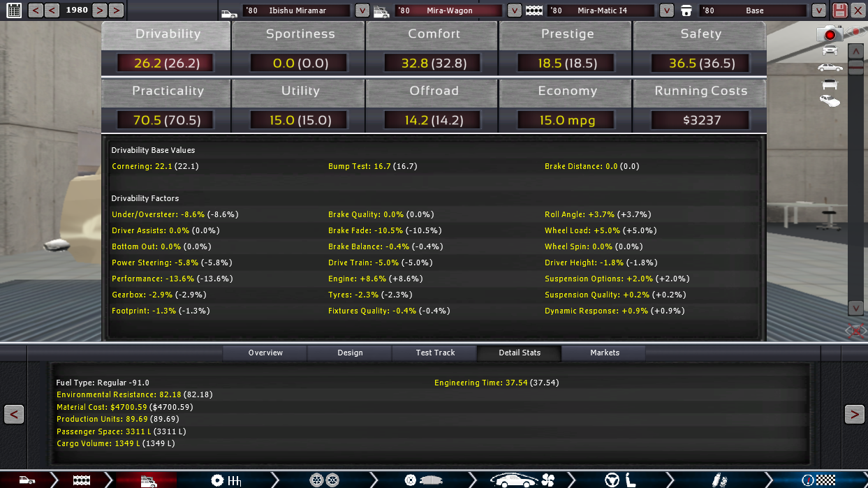Toggle the crossed-out eye icon
The height and width of the screenshot is (488, 868).
coord(855,331)
